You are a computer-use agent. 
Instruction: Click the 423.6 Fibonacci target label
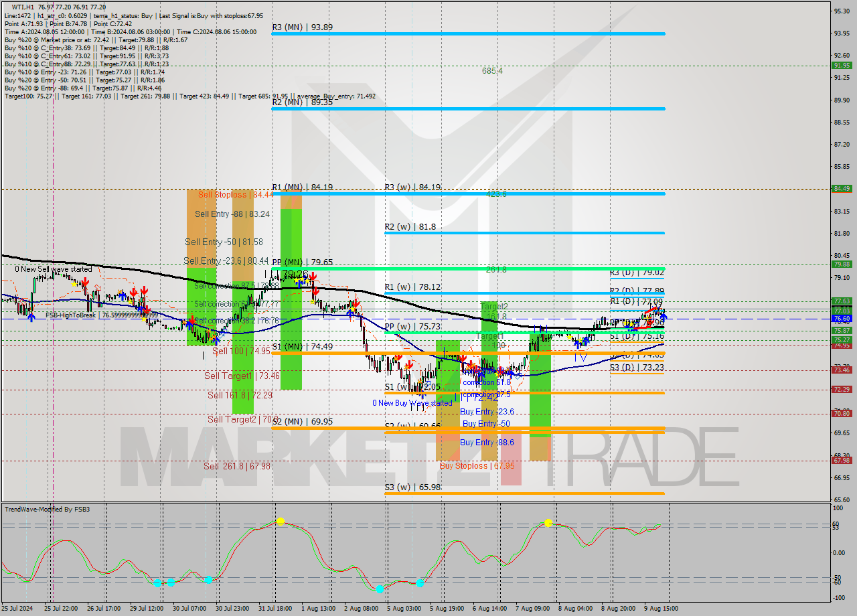pos(496,194)
